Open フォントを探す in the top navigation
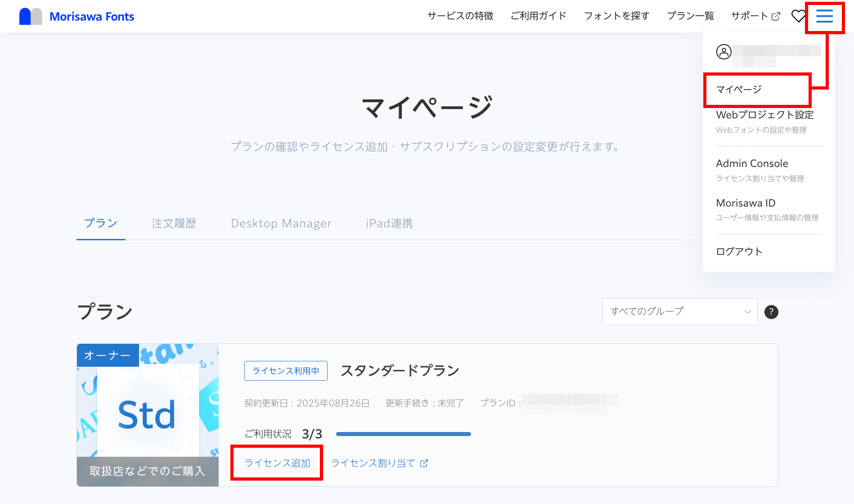The width and height of the screenshot is (854, 504). click(x=616, y=16)
